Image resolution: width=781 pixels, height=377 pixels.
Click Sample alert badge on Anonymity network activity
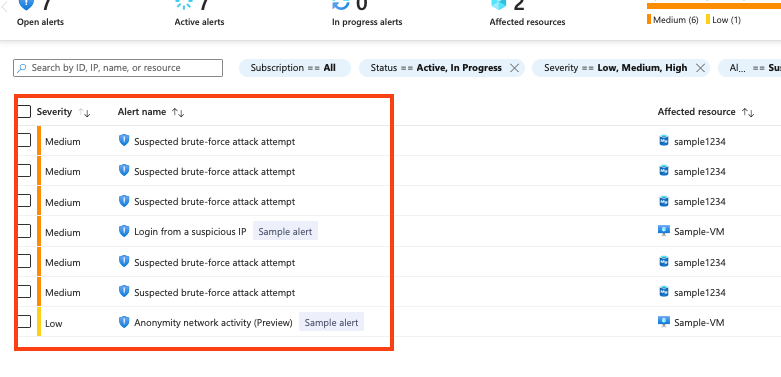331,322
